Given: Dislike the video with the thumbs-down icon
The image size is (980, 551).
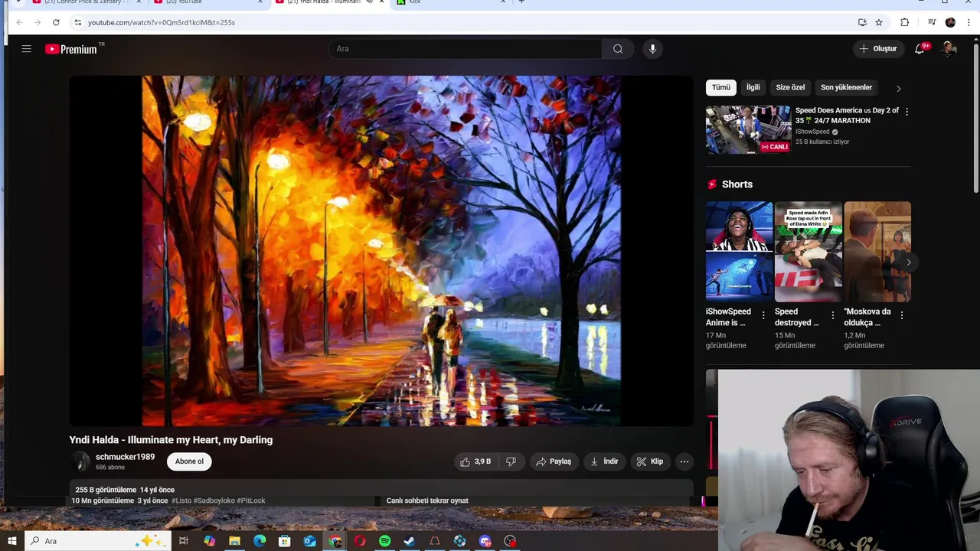Looking at the screenshot, I should [x=511, y=461].
